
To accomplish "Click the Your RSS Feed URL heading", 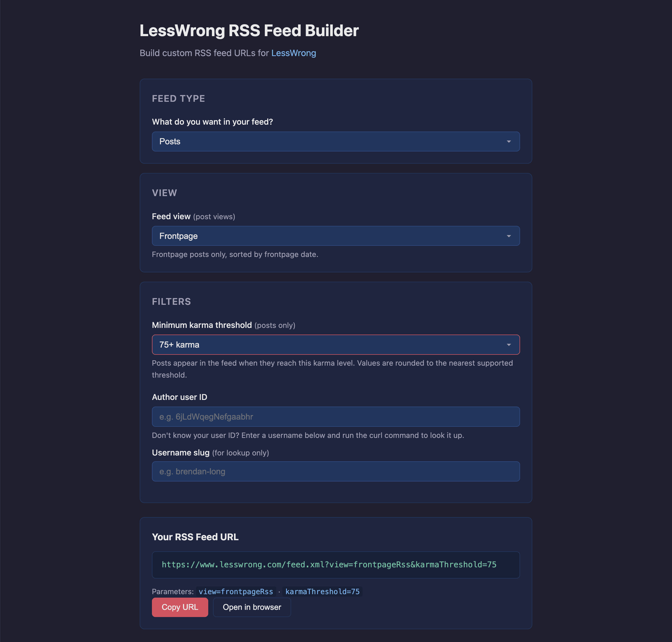I will [x=195, y=537].
